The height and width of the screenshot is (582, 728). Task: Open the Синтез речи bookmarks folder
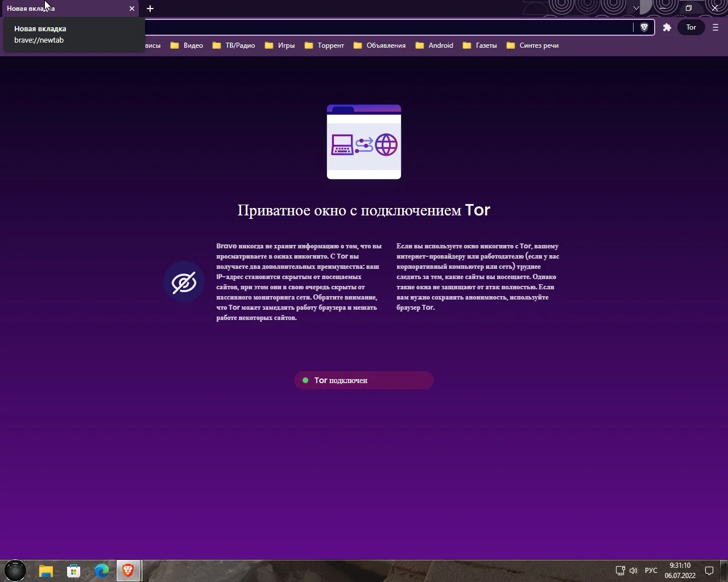click(532, 45)
